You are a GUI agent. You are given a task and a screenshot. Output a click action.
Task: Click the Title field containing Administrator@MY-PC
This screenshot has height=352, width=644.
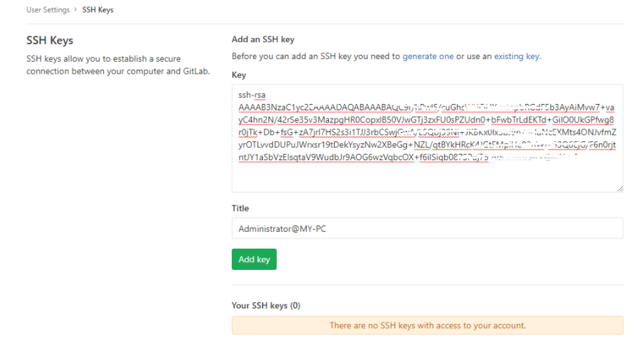[427, 228]
